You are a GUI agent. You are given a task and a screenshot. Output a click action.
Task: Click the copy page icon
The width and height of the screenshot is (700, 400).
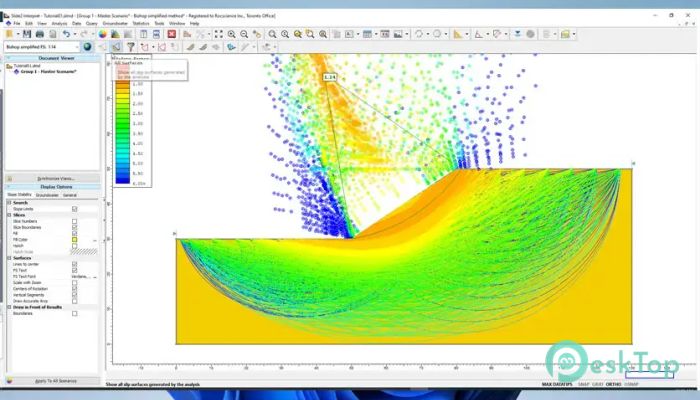[53, 34]
